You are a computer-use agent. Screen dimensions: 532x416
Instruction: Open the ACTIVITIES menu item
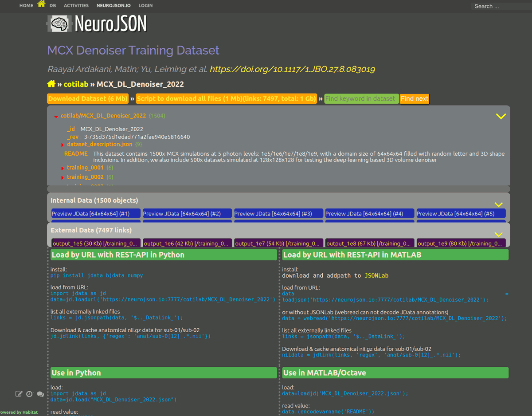pyautogui.click(x=76, y=6)
